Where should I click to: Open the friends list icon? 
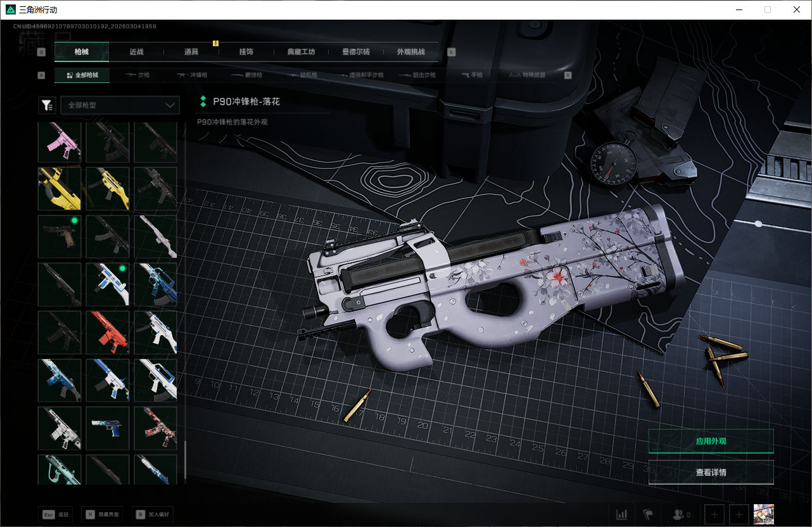(681, 514)
